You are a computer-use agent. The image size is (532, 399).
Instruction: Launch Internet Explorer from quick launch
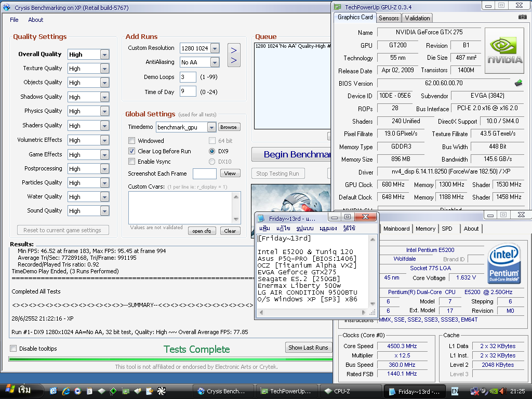[66, 391]
